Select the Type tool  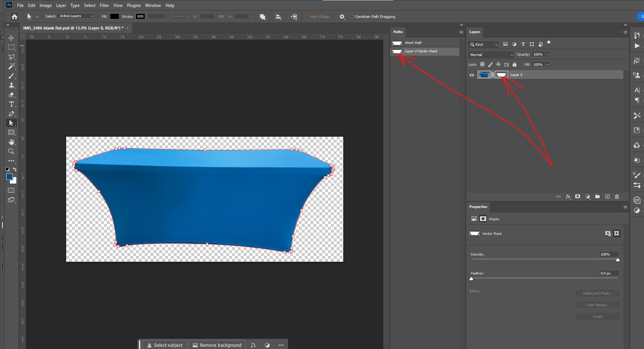pyautogui.click(x=11, y=104)
